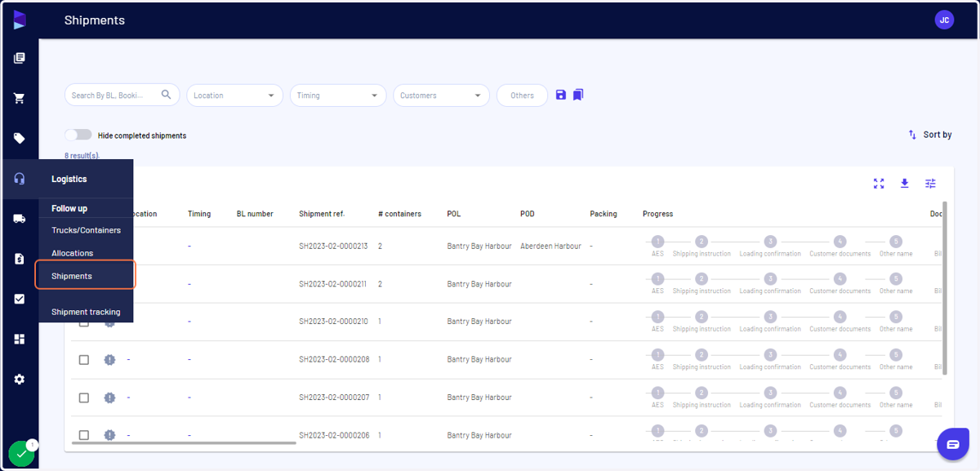Tick checkbox for shipment SH2023-02-0000207
The width and height of the screenshot is (980, 471).
(83, 398)
